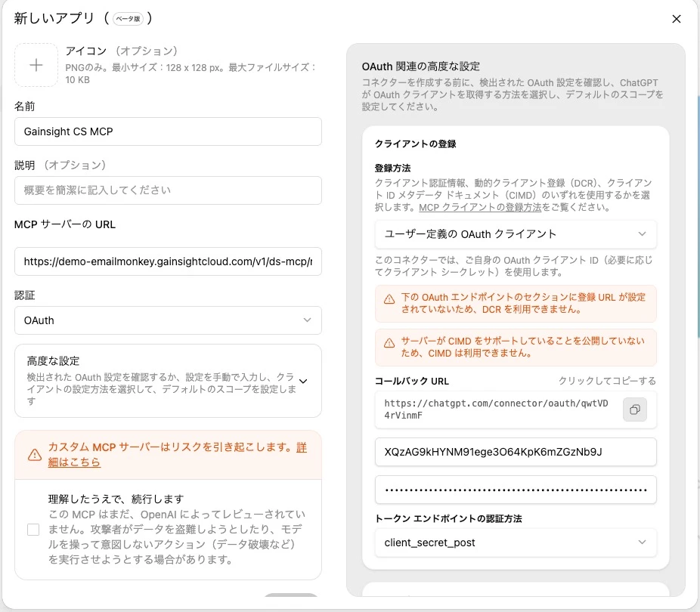Click the masked client secret field
The image size is (700, 612).
click(x=516, y=490)
